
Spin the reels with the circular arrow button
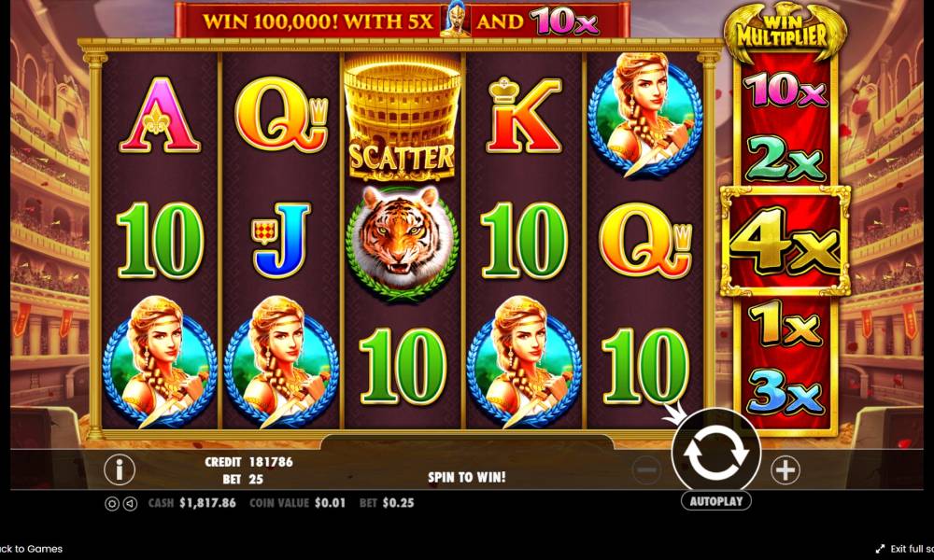point(716,453)
